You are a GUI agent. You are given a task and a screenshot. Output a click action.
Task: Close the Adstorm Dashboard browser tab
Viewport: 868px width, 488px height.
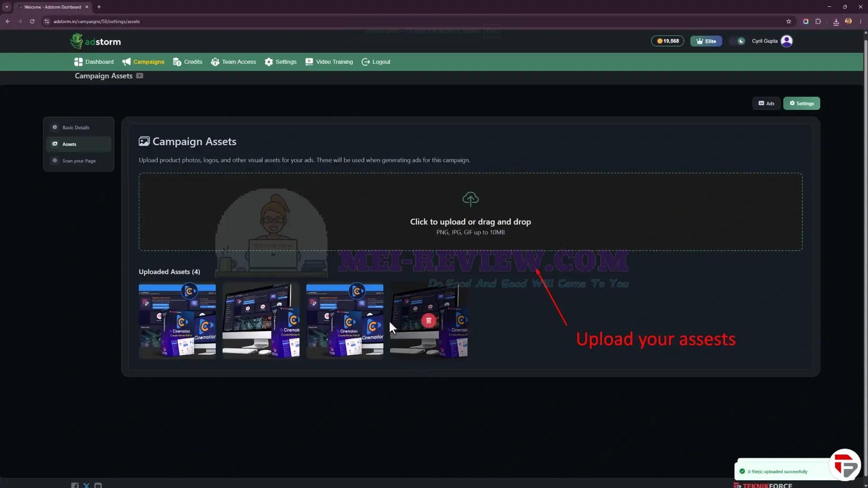87,7
